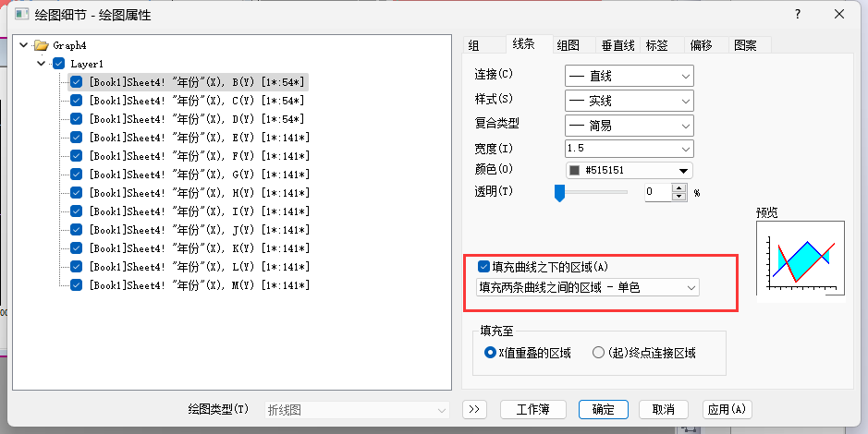Click the >> collapse panel button

(x=474, y=410)
